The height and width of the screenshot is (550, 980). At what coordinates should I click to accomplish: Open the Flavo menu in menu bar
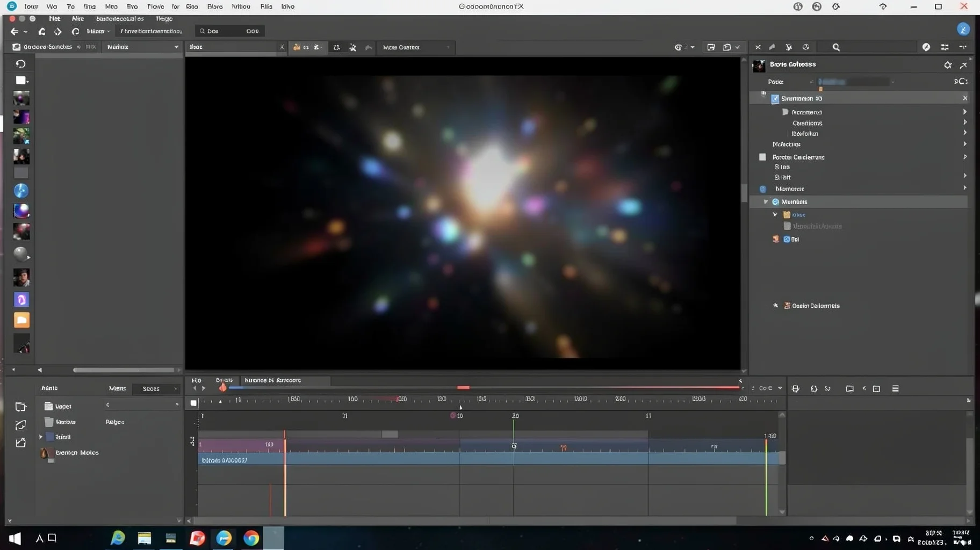pyautogui.click(x=155, y=6)
